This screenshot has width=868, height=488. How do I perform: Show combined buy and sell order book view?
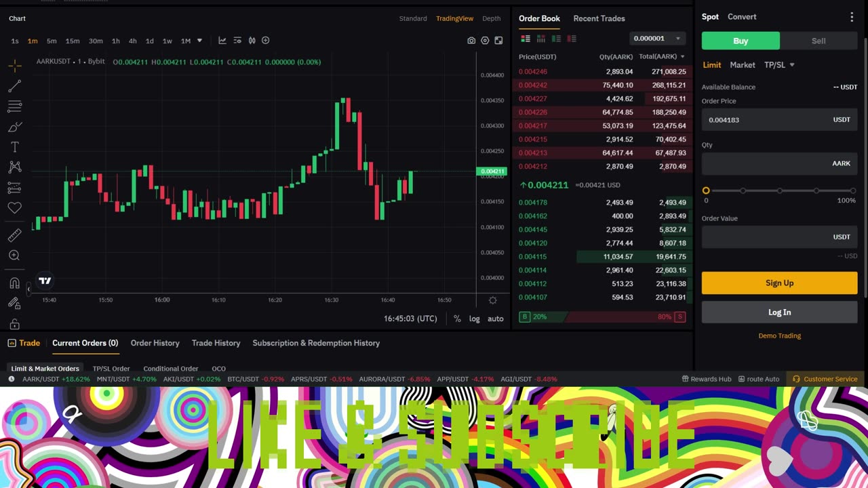(526, 39)
